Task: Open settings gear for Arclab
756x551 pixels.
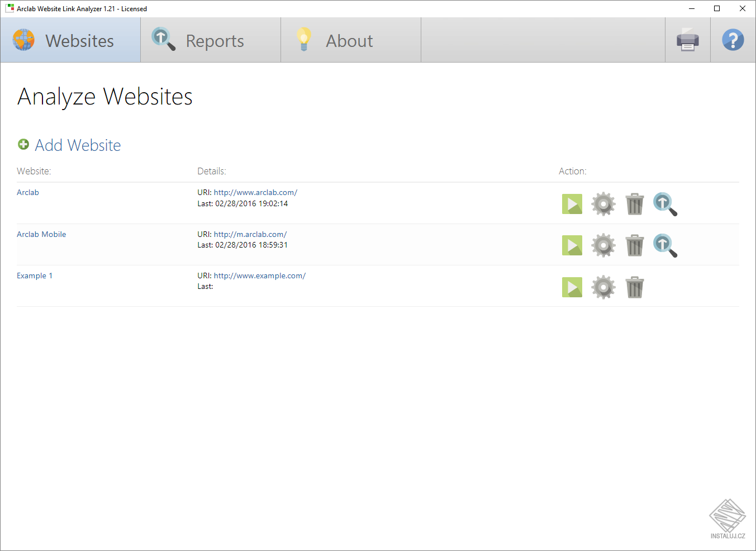Action: (x=603, y=203)
